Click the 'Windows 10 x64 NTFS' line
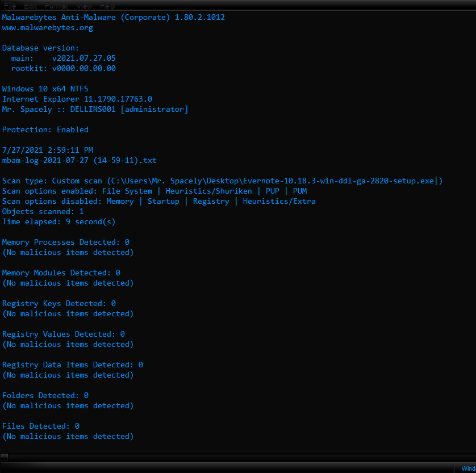The height and width of the screenshot is (473, 476). point(45,89)
